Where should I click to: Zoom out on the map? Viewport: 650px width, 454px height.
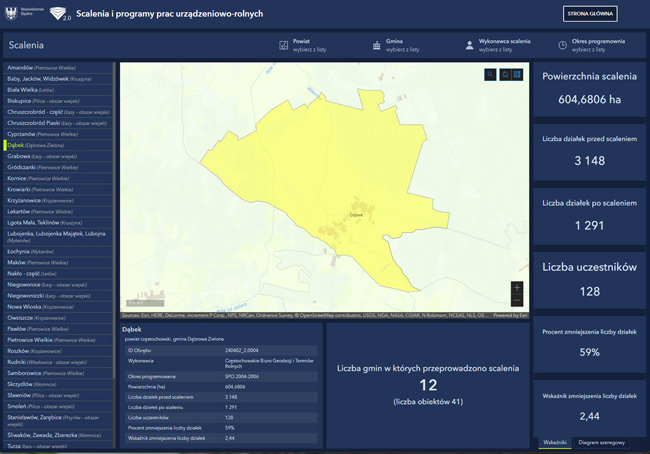tap(517, 300)
